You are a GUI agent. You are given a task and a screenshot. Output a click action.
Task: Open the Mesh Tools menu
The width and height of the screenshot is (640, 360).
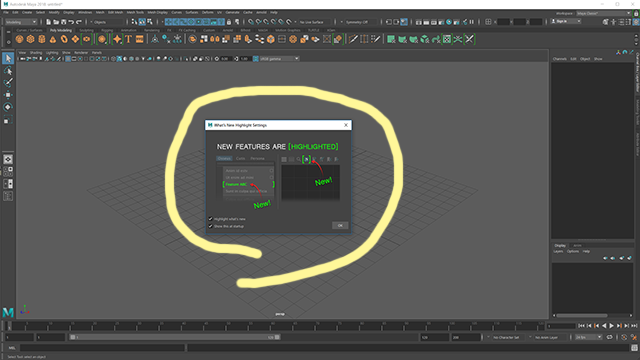pos(135,13)
